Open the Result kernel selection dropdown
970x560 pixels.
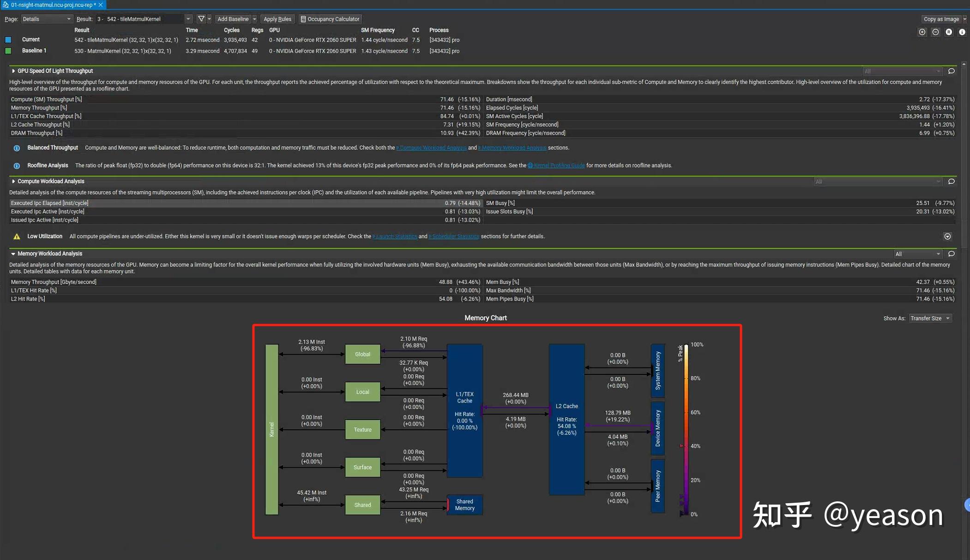[x=144, y=19]
